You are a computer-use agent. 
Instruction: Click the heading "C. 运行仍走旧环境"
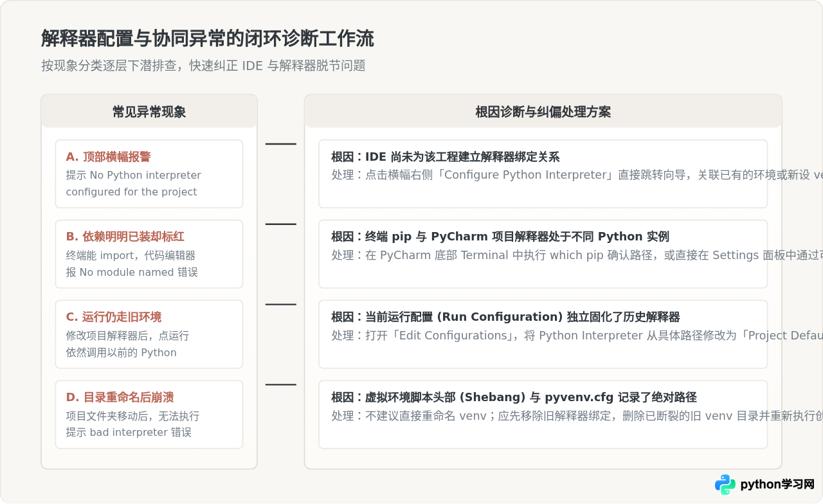(114, 317)
